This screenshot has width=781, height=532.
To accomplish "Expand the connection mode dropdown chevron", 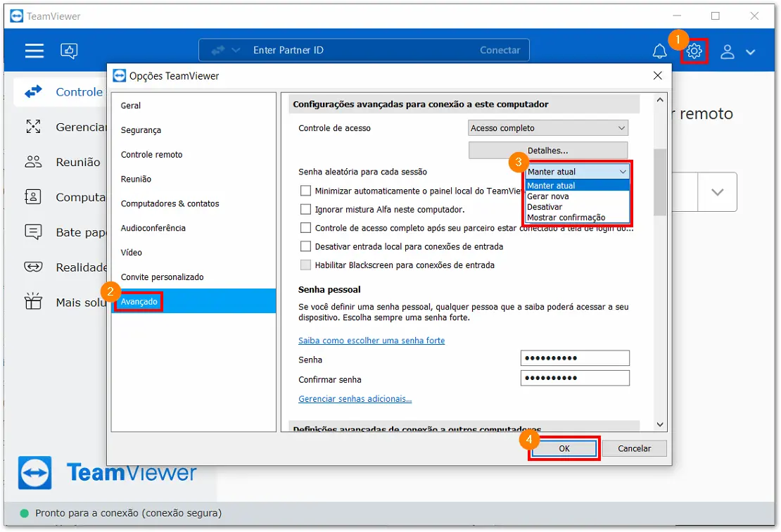I will (x=236, y=50).
